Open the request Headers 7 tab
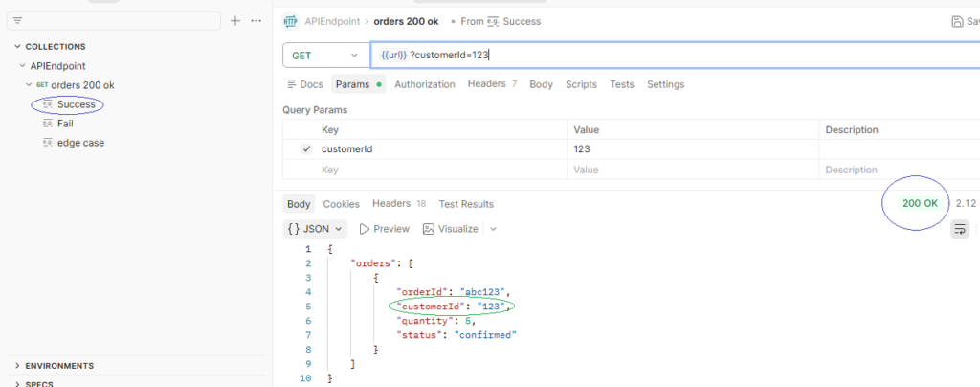Screen dimensions: 980x387 (492, 83)
